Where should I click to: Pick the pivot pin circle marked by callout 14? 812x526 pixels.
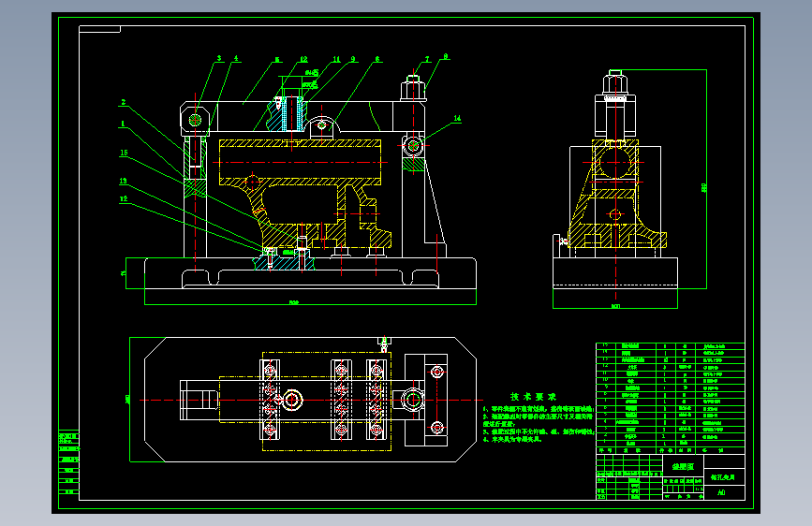(413, 145)
